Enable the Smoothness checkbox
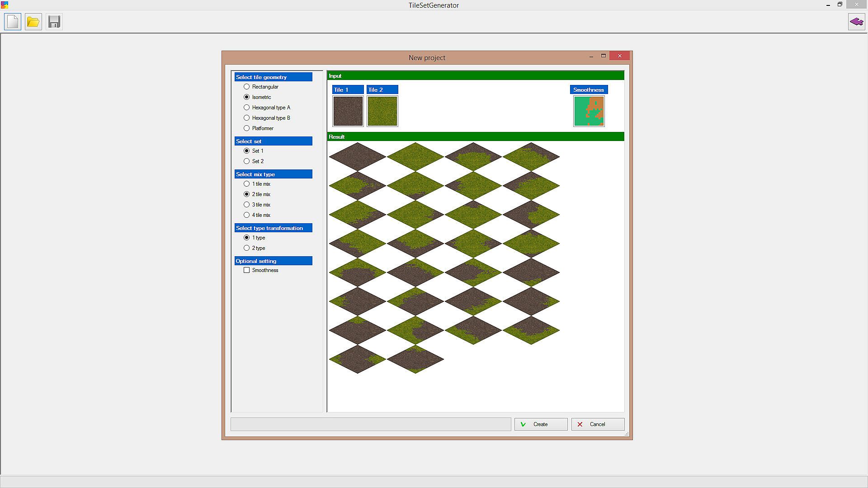The height and width of the screenshot is (488, 868). [247, 270]
